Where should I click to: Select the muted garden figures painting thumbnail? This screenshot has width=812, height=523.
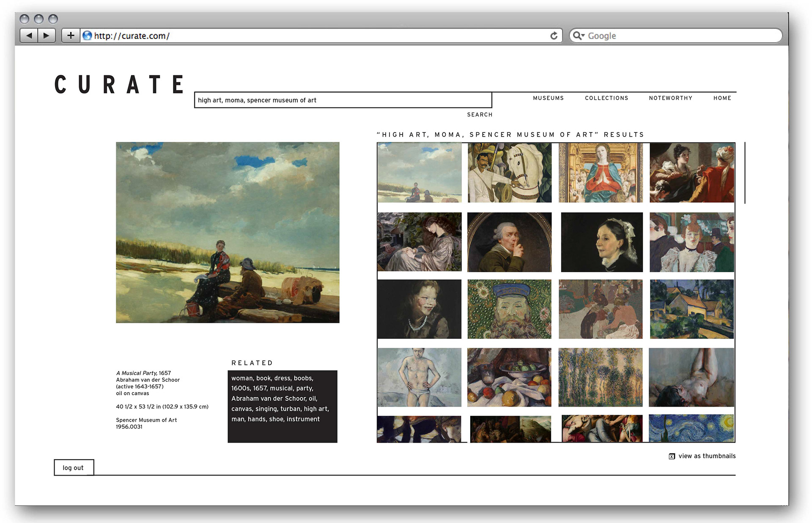(601, 309)
